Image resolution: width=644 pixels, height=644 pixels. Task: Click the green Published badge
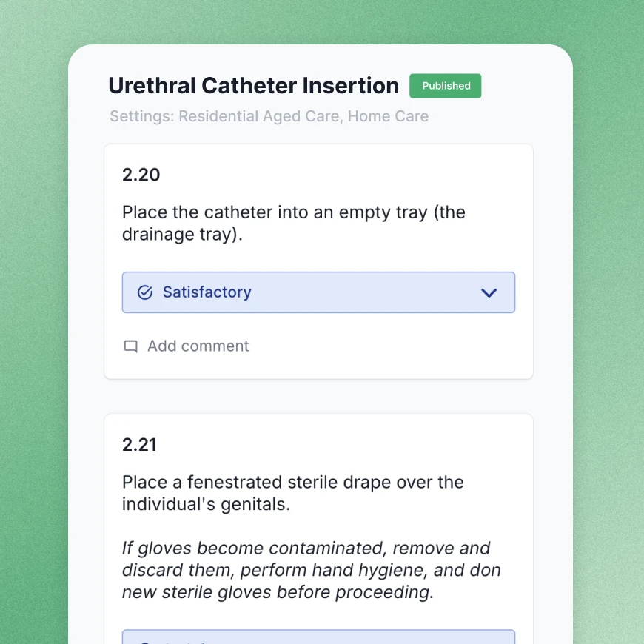(x=446, y=86)
